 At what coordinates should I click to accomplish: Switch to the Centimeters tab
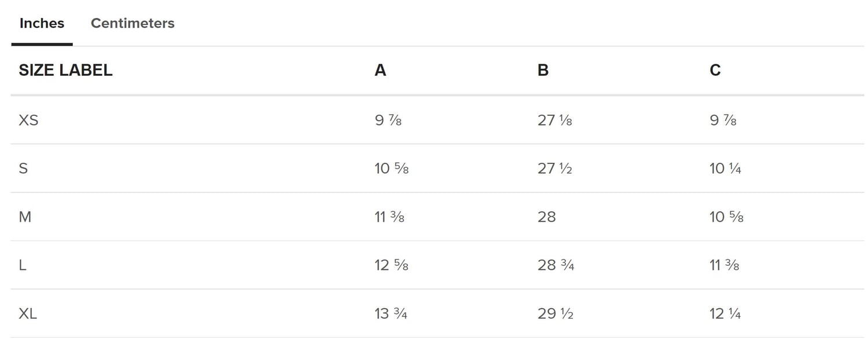coord(133,23)
